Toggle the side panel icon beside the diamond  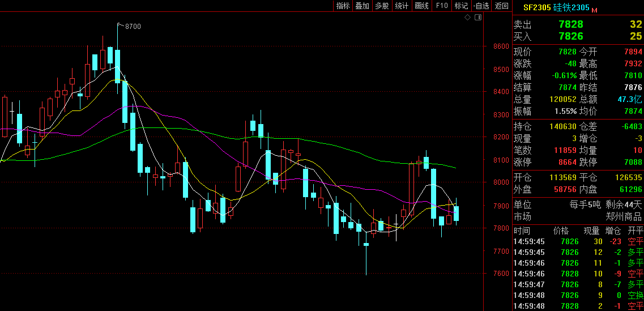click(x=477, y=18)
